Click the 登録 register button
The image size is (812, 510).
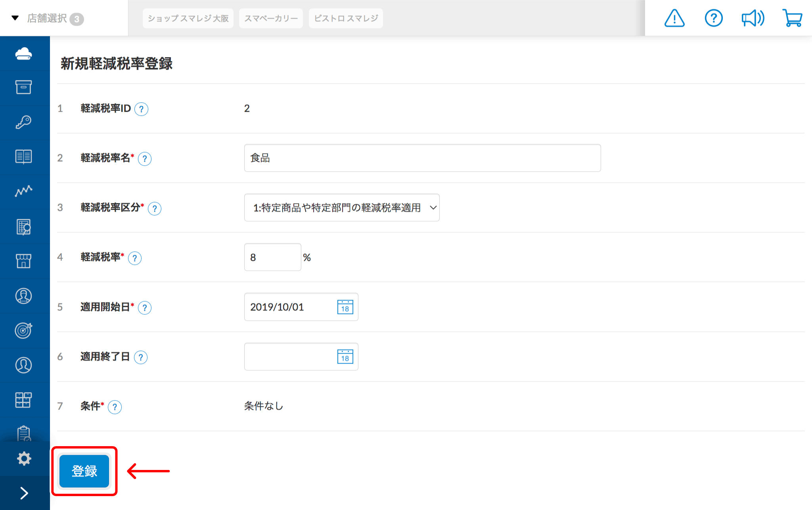pos(84,471)
